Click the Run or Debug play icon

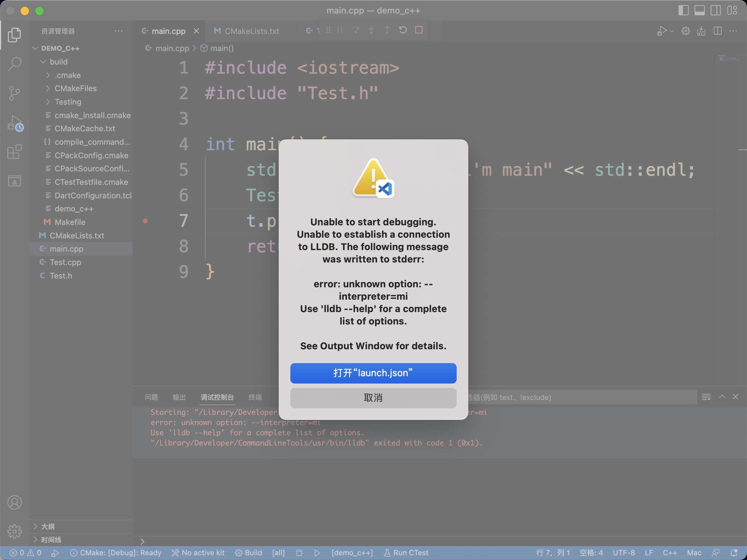[662, 31]
